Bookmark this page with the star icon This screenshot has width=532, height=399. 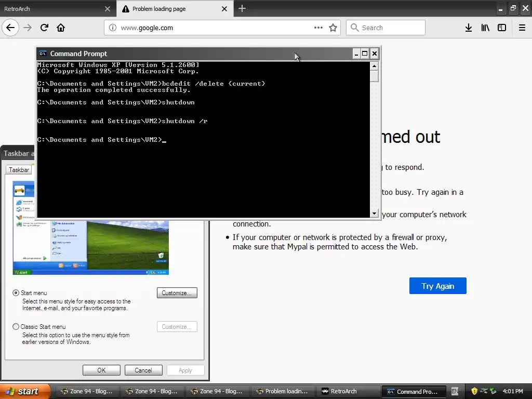click(x=333, y=28)
